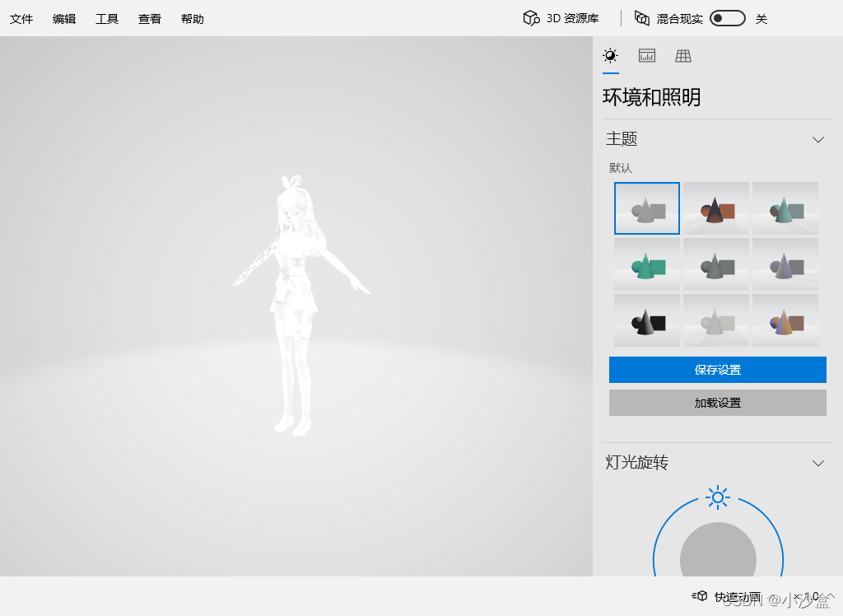
Task: Open the 工具 menu
Action: point(107,19)
